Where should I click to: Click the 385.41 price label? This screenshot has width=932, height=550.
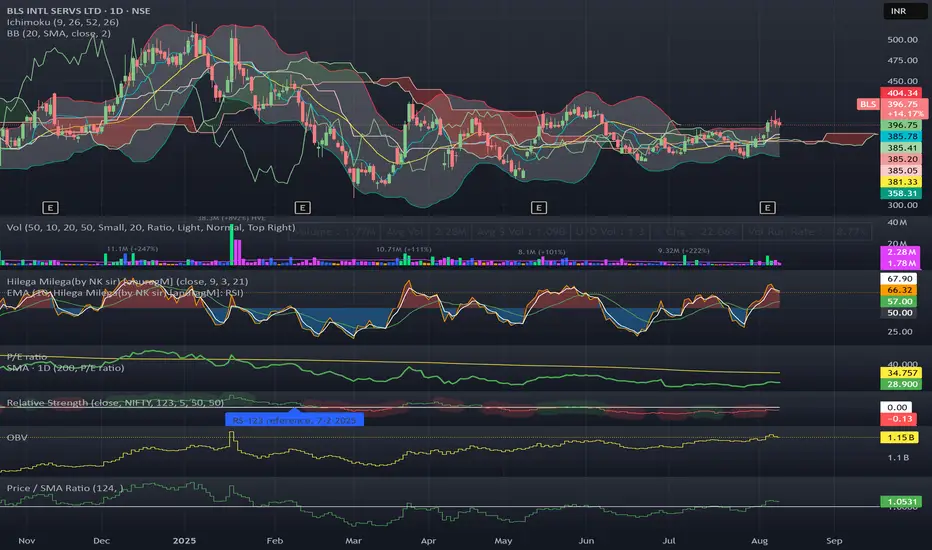[x=902, y=147]
